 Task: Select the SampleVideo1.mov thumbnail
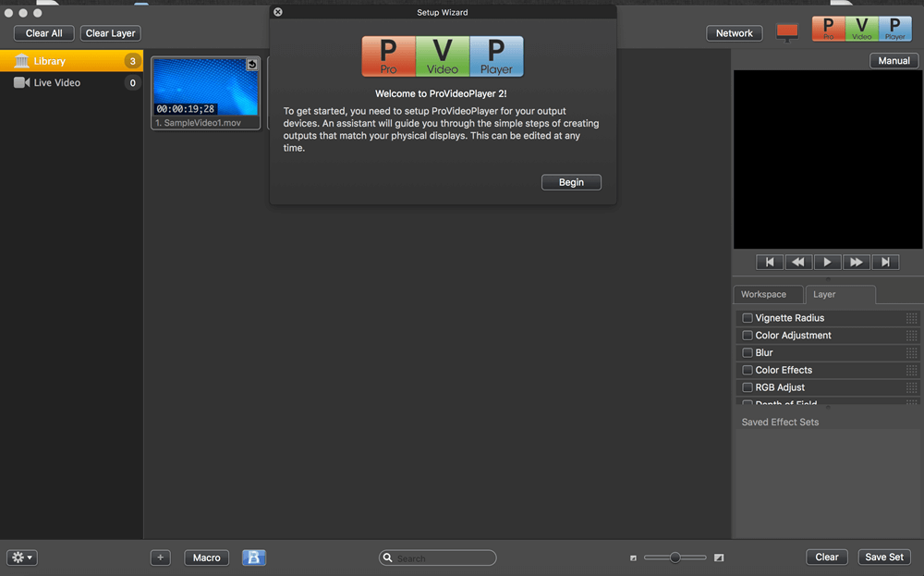pos(206,93)
